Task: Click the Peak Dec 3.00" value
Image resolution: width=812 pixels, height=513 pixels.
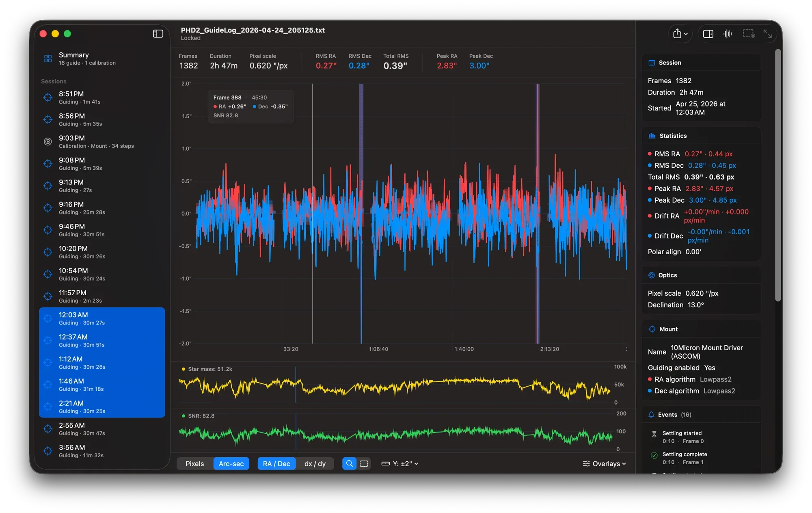Action: (479, 66)
